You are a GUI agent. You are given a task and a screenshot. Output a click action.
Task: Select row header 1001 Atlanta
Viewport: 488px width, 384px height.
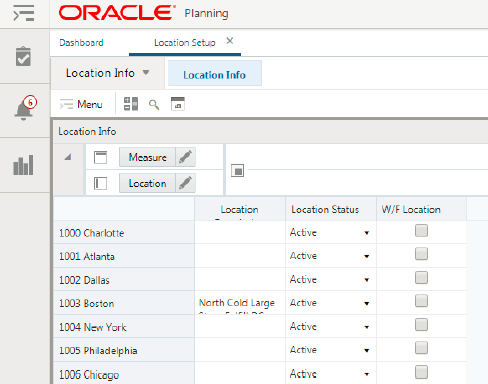point(124,256)
